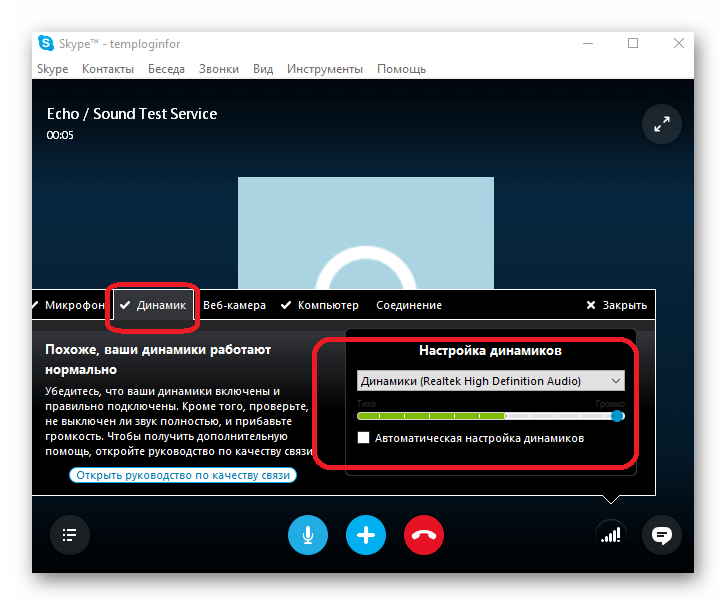The height and width of the screenshot is (605, 726).
Task: Switch to the Веб-камера tab
Action: (234, 305)
